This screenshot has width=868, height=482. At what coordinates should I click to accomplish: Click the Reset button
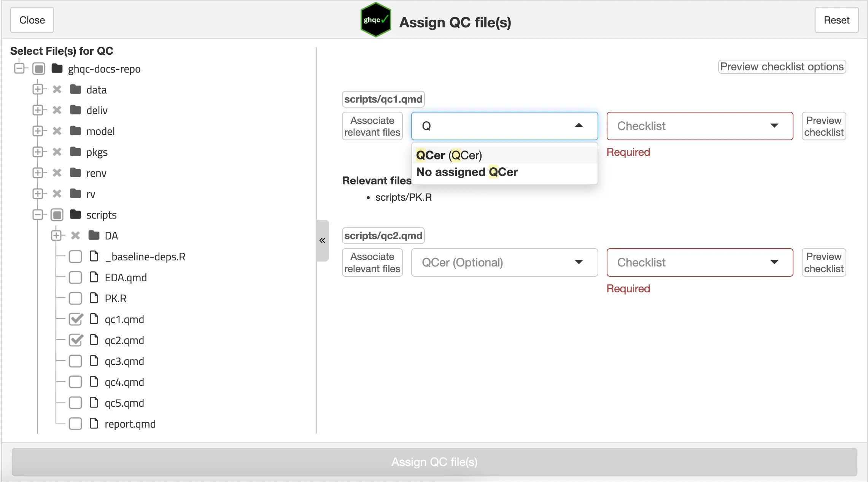836,20
